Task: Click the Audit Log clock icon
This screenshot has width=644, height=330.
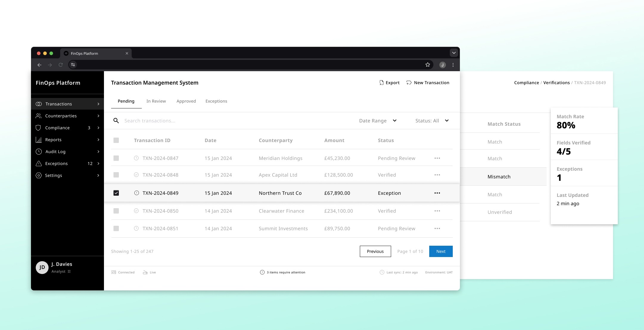Action: coord(38,152)
